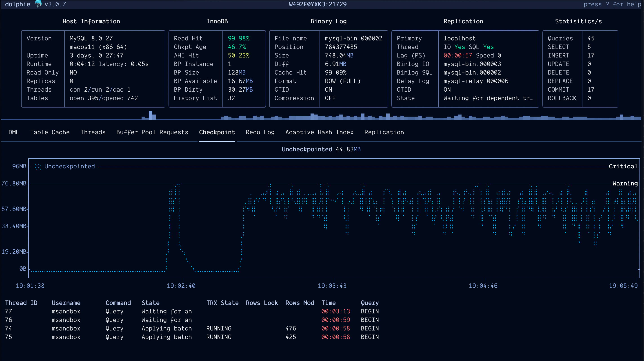This screenshot has width=644, height=361.
Task: Click the replication lag value 00:00:57
Action: 458,55
